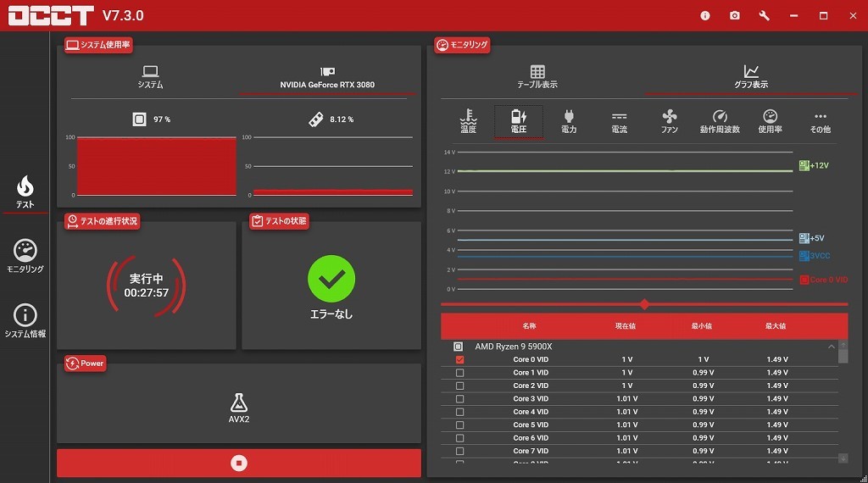This screenshot has width=868, height=483.
Task: Toggle the AMD Ryzen 9 5900X group checkbox
Action: tap(458, 347)
